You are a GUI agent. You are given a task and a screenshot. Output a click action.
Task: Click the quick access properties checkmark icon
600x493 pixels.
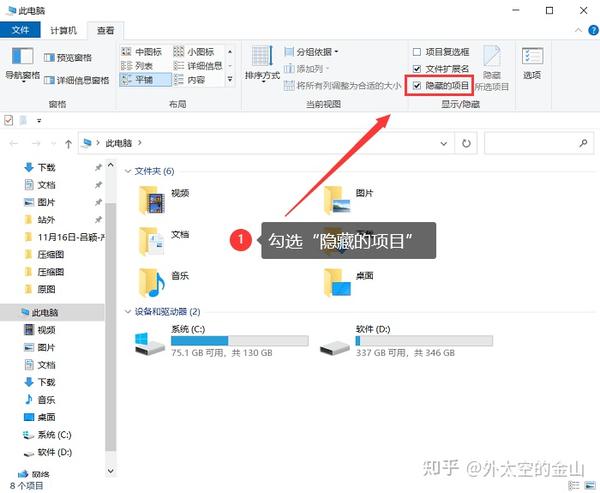tap(8, 120)
